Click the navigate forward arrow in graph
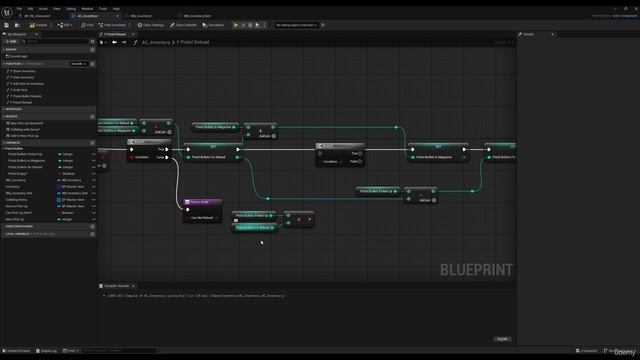 tap(124, 42)
